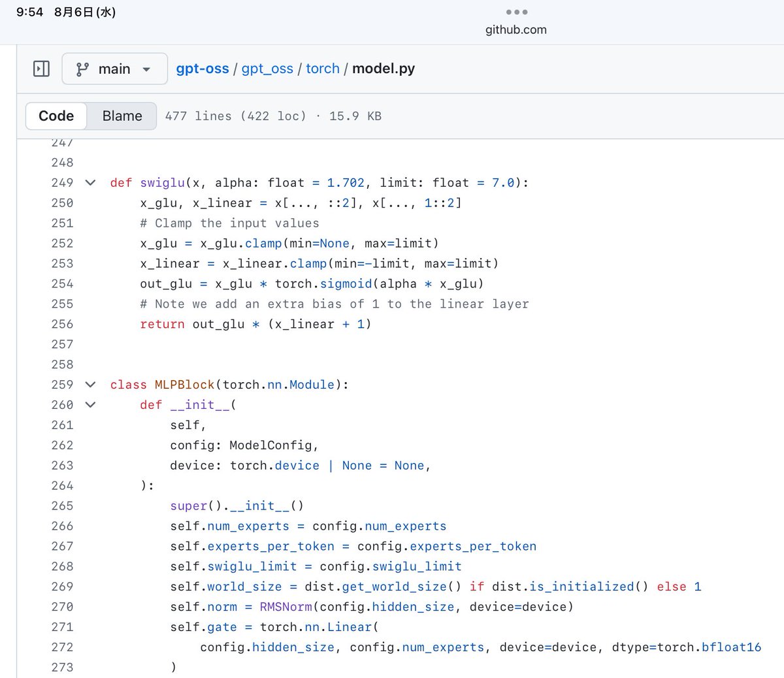Click the RMSNorm symbol on line 270
Image resolution: width=784 pixels, height=678 pixels.
click(286, 607)
